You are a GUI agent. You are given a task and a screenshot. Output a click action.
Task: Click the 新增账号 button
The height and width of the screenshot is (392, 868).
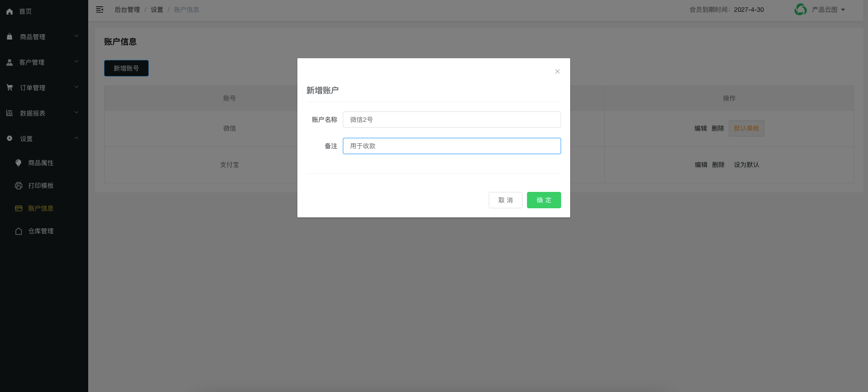pyautogui.click(x=126, y=68)
